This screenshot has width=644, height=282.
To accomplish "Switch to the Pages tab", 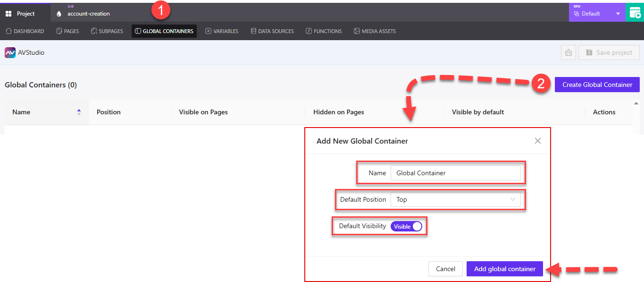I will pyautogui.click(x=67, y=31).
